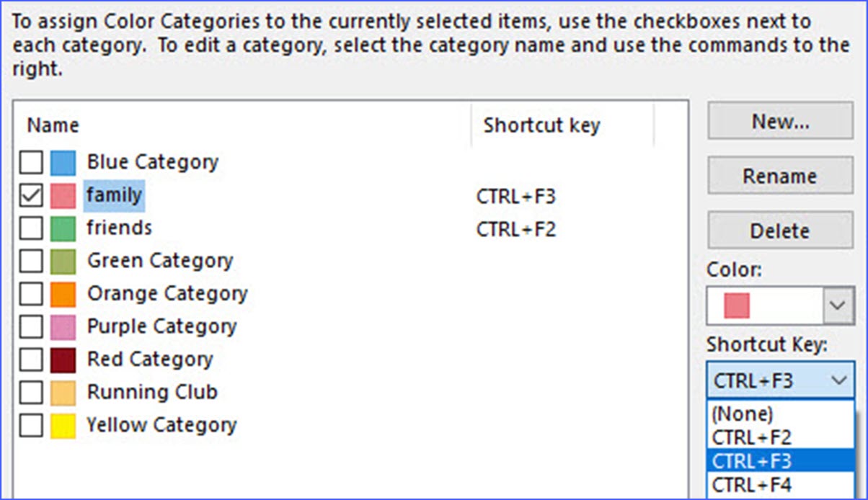Select the Running Club category name
868x500 pixels.
152,392
